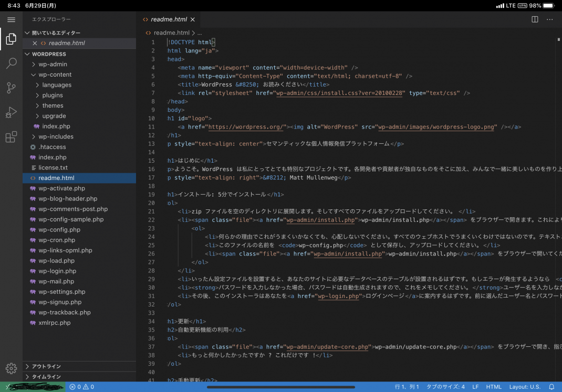
Task: Click the HTML icon in the breadcrumb
Action: 149,33
